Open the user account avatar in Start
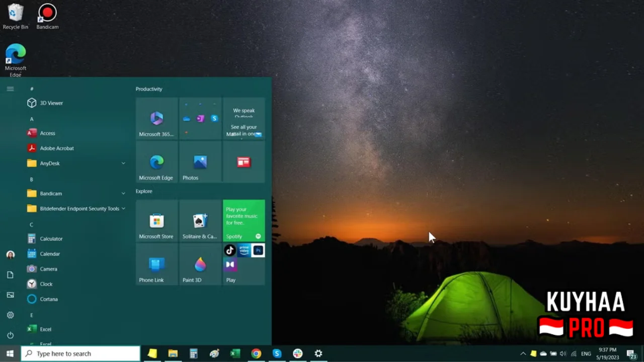The width and height of the screenshot is (644, 362). point(10,255)
